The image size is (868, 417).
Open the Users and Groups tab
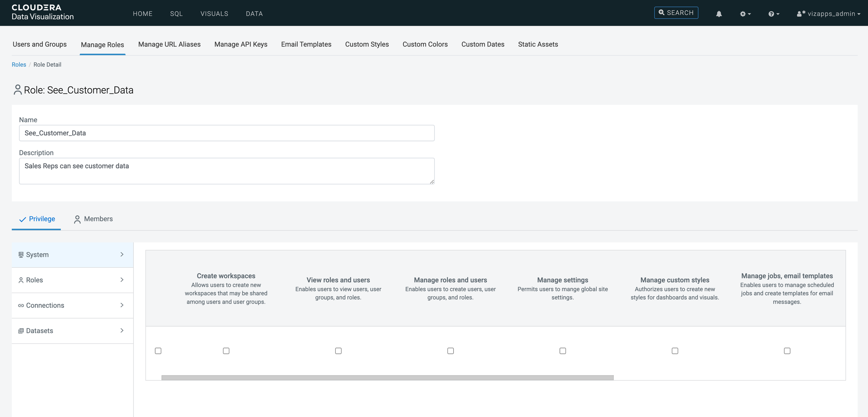pyautogui.click(x=39, y=44)
